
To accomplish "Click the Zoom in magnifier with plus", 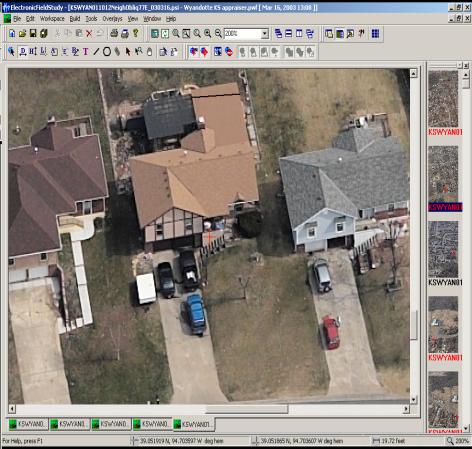I will click(x=207, y=33).
